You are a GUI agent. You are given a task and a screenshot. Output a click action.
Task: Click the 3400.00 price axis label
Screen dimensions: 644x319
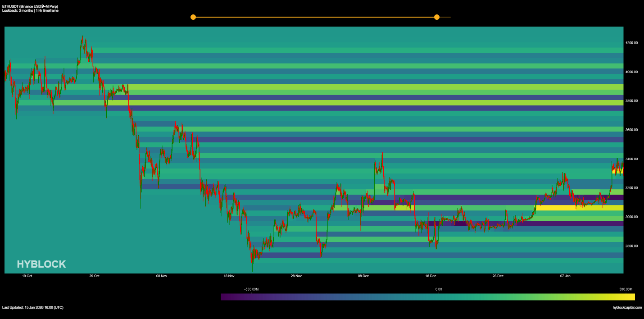coord(631,159)
